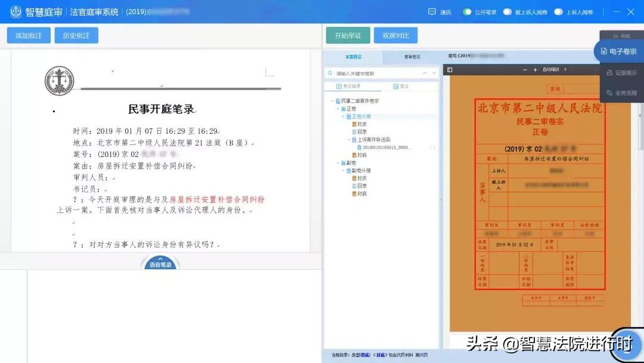Screen dimensions: 644x363
Task: Click the red 房屋拆迁安置补偿合同纠纷 text in transcript
Action: click(x=217, y=199)
